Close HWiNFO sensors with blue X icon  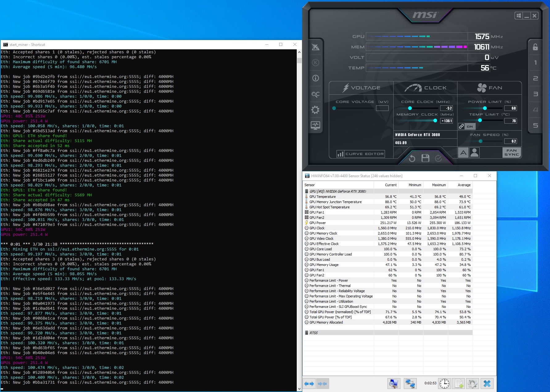click(487, 384)
